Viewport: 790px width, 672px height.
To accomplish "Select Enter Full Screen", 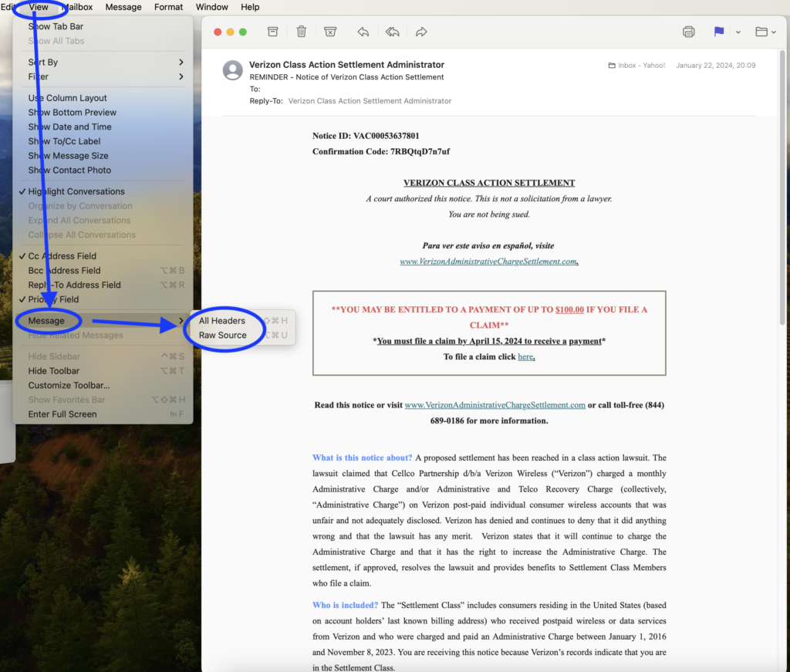I will pyautogui.click(x=103, y=414).
